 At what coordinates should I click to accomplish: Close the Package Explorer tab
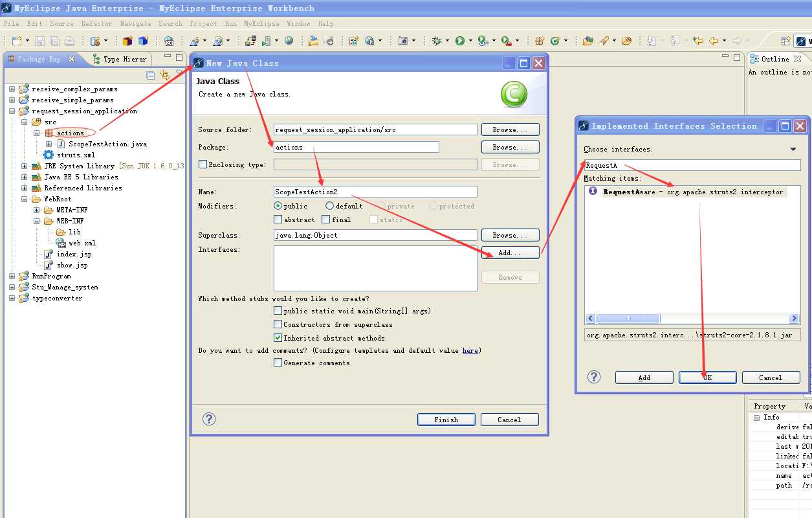coord(72,58)
